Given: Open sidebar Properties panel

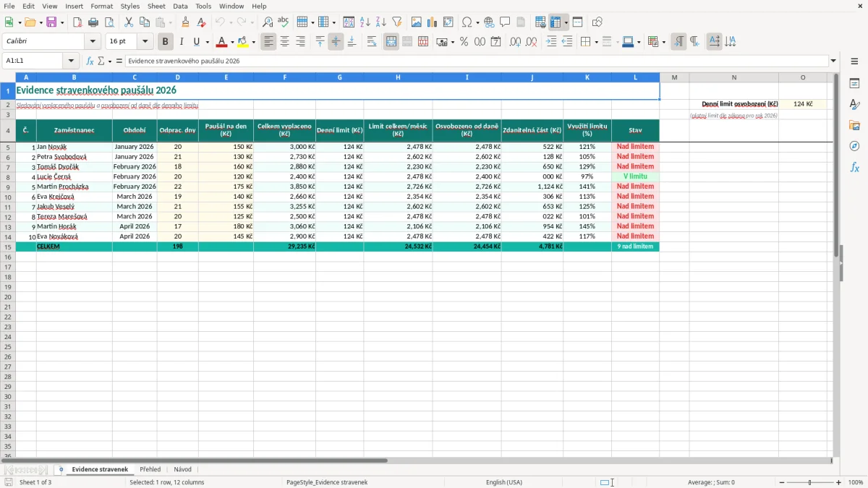Looking at the screenshot, I should (x=855, y=84).
